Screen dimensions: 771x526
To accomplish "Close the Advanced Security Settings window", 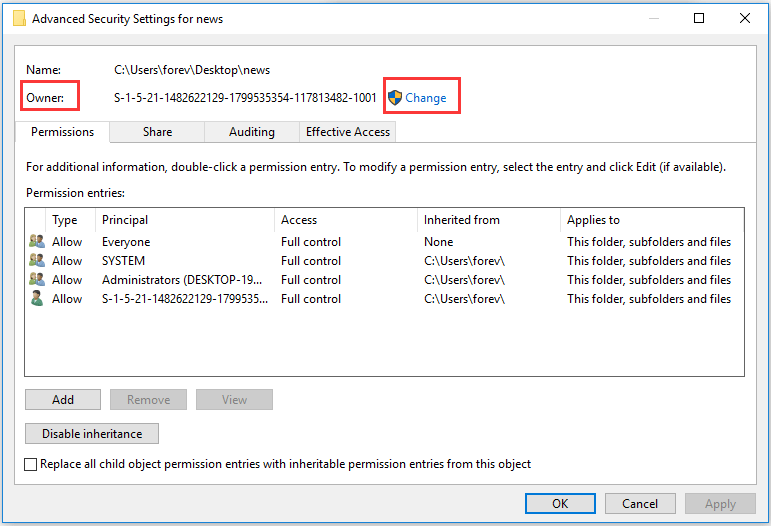I will pos(744,18).
